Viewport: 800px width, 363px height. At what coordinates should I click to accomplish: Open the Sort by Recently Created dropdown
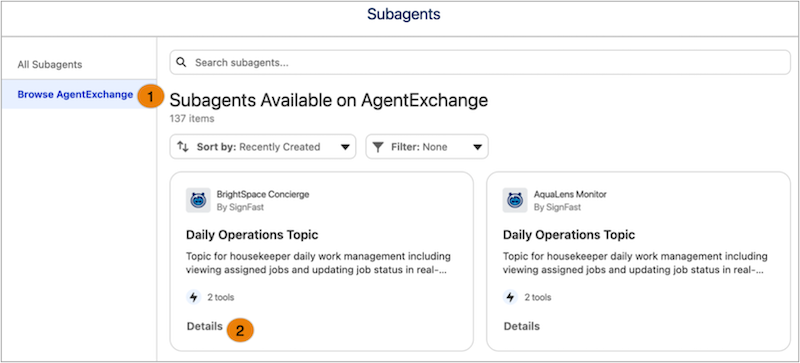[x=263, y=147]
